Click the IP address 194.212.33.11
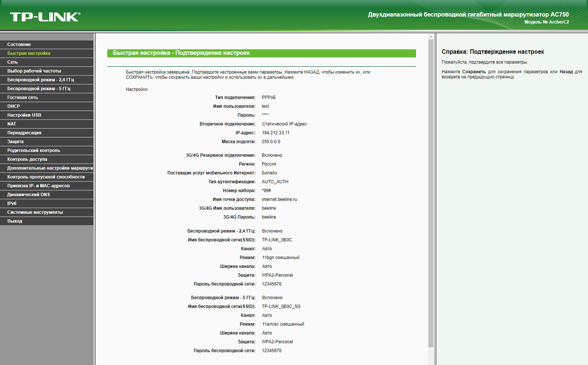588x365 pixels. (276, 133)
